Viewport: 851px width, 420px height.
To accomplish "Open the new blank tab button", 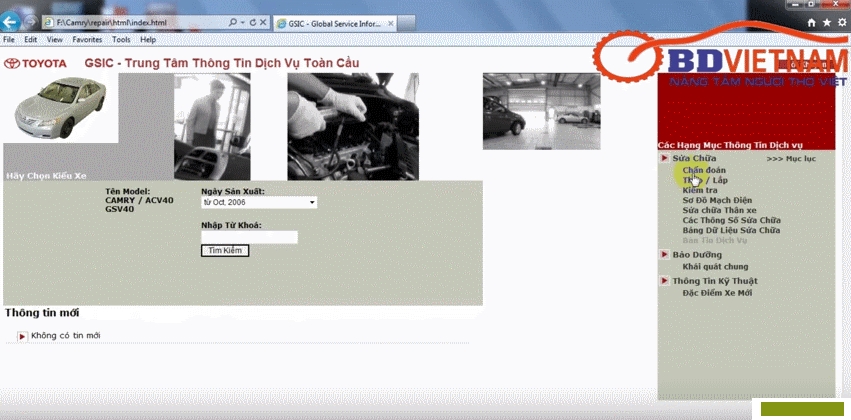I will click(x=407, y=23).
